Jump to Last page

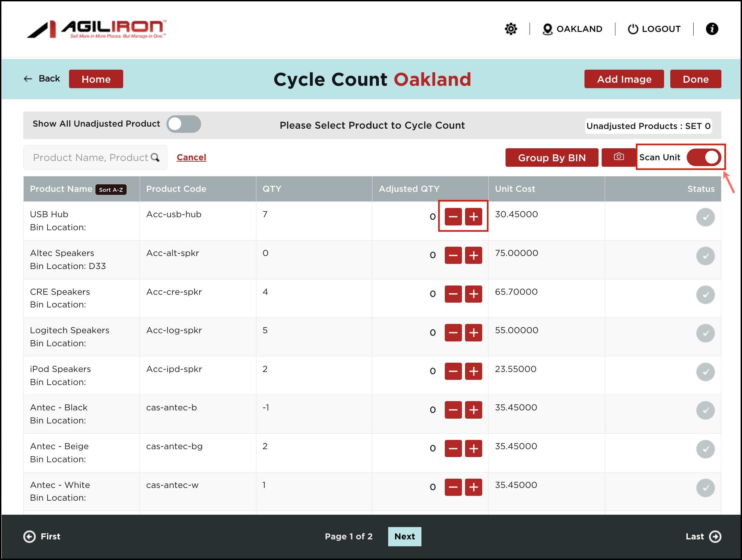[703, 536]
